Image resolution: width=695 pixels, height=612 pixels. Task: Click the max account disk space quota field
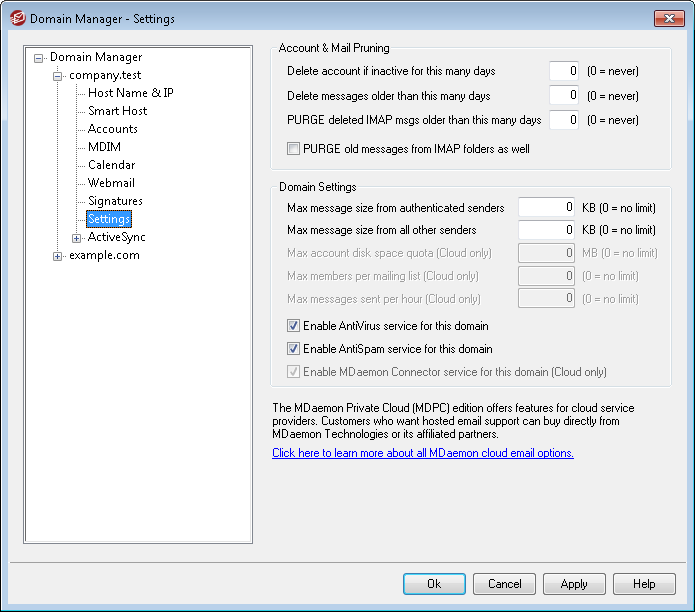(x=546, y=253)
